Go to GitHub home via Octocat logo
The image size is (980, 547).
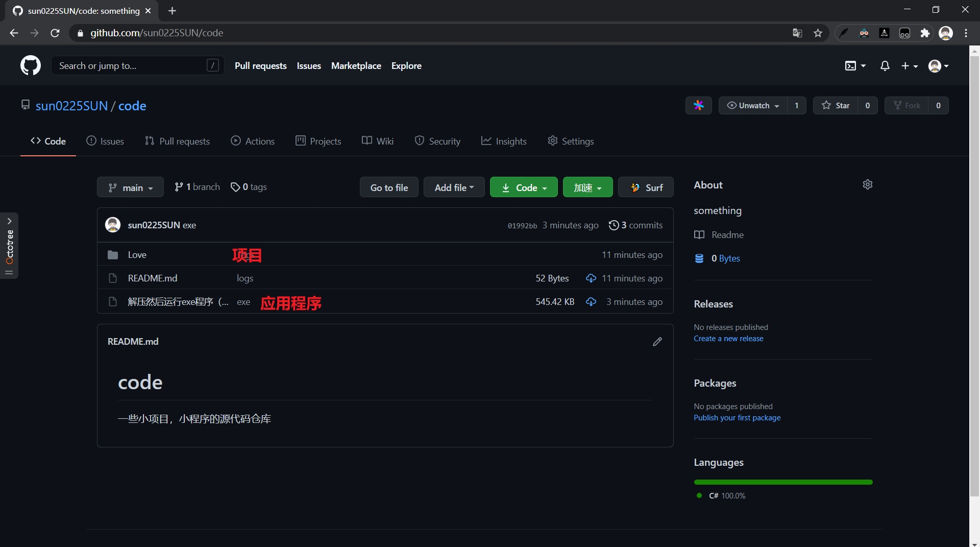tap(30, 66)
